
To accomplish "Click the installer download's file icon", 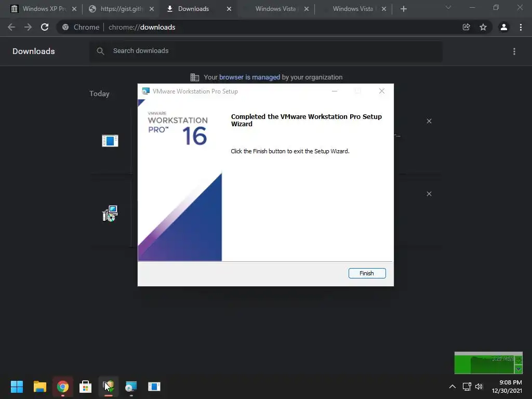I will click(110, 214).
